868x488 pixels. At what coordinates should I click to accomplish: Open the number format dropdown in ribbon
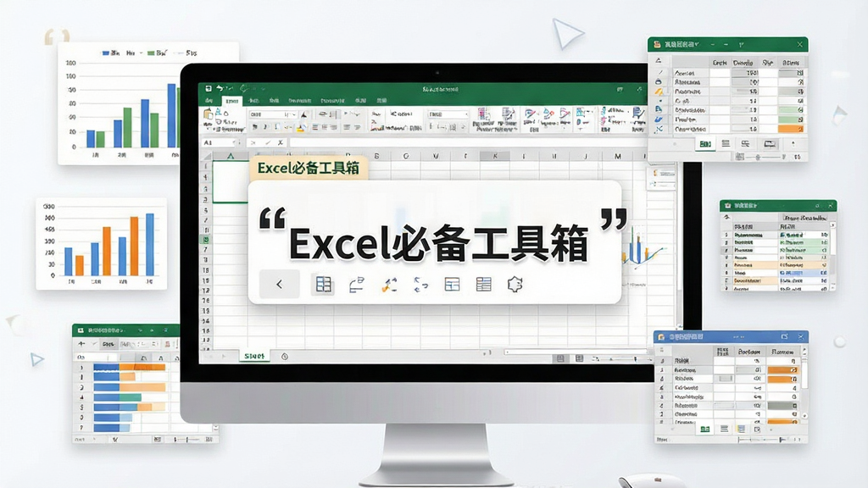point(466,114)
